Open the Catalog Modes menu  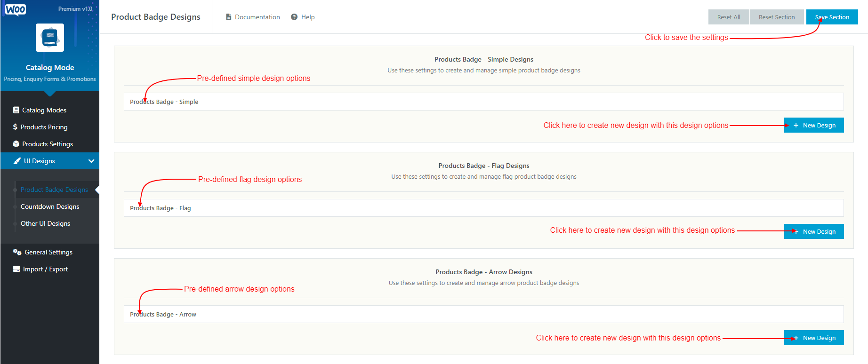50,110
